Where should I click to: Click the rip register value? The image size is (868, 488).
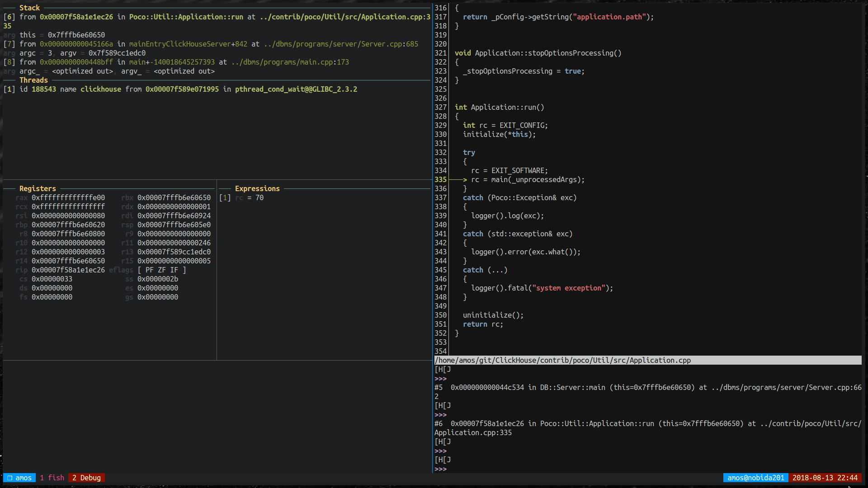click(68, 270)
